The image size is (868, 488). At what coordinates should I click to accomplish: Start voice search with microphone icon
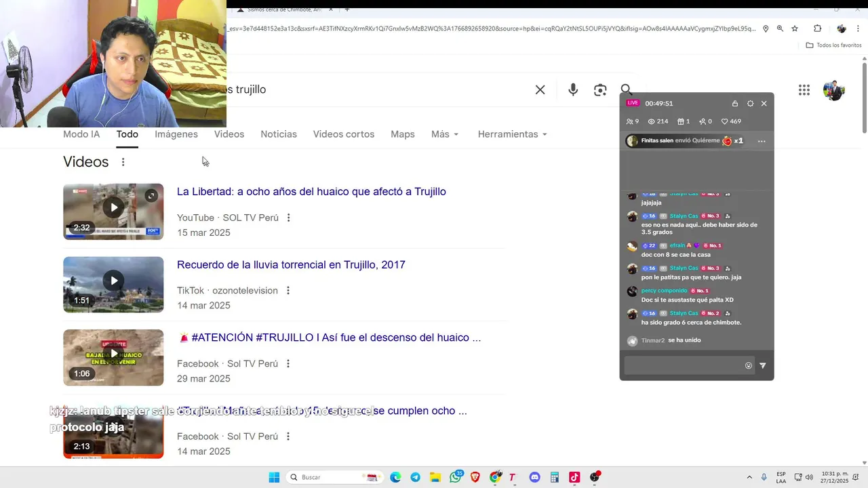[x=573, y=89]
